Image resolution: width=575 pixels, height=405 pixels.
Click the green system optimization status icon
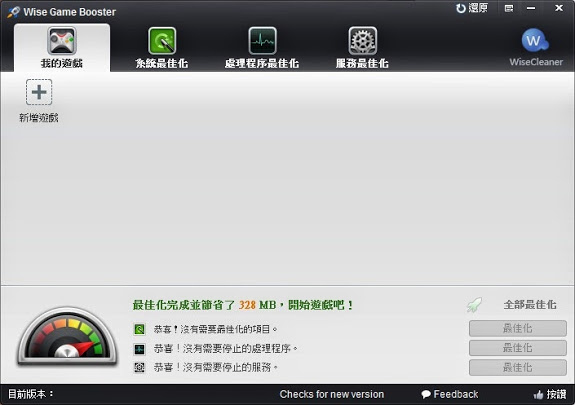pos(139,329)
